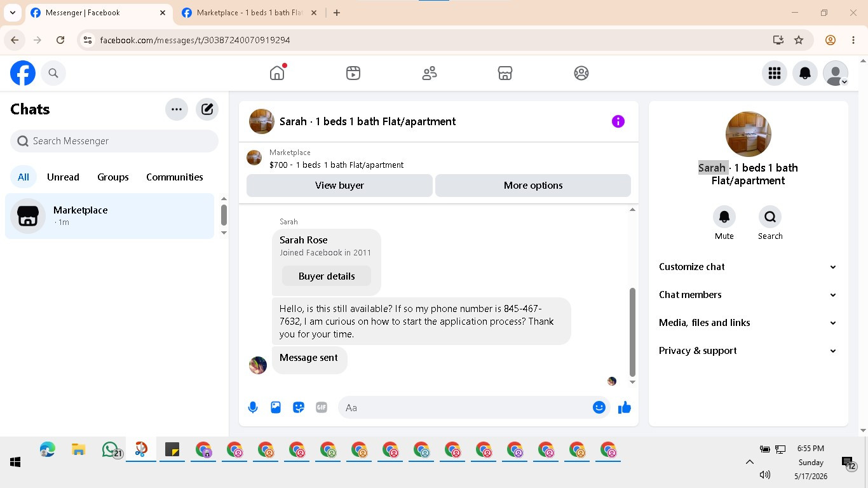Open Microsoft Edge from taskbar
The image size is (868, 488).
47,450
